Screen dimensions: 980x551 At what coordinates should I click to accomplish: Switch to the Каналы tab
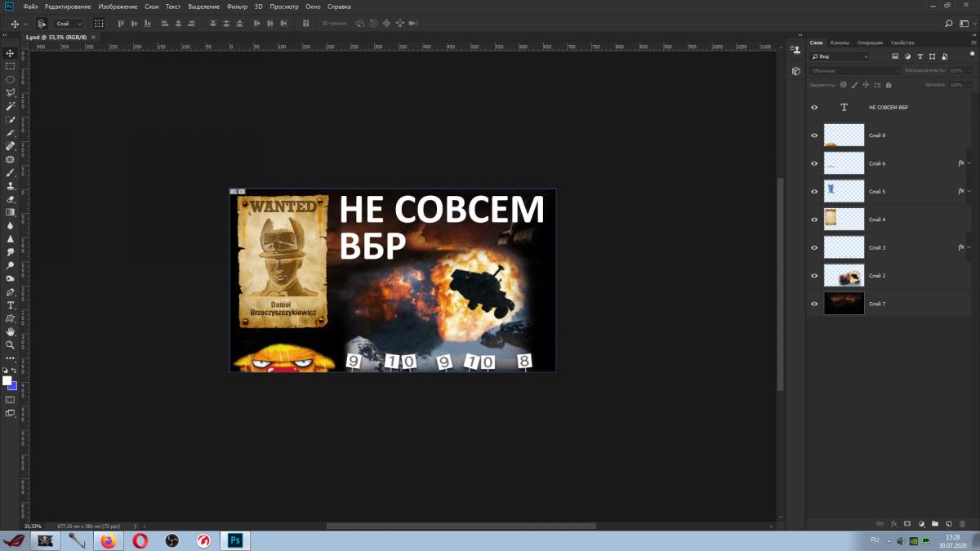(840, 42)
